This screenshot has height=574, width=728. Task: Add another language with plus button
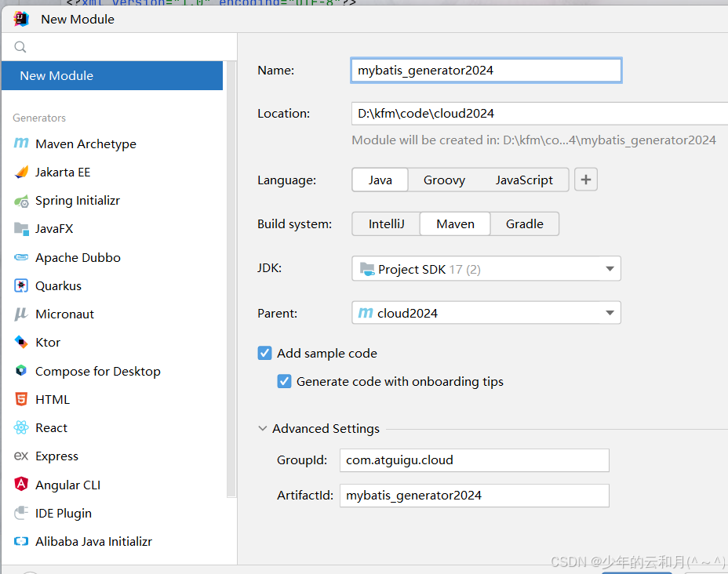point(586,180)
